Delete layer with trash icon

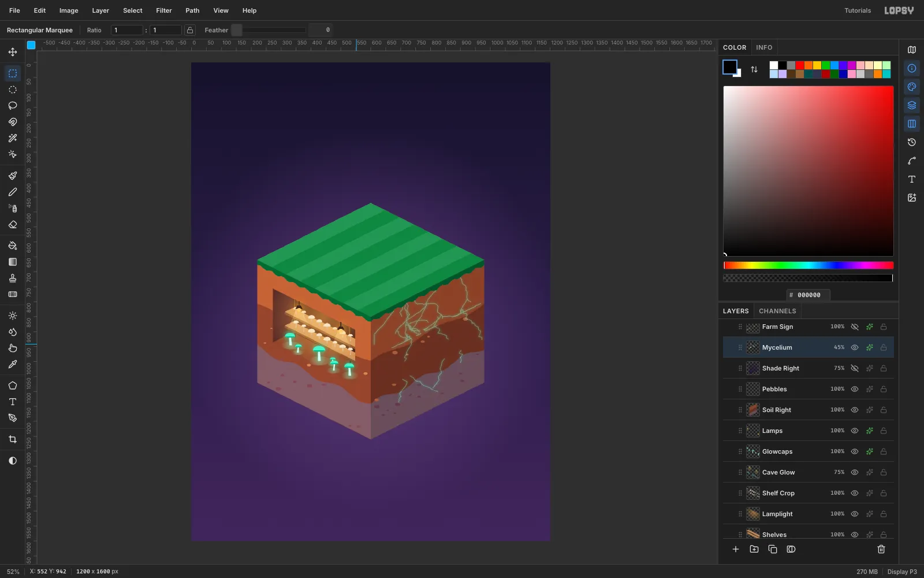tap(881, 549)
